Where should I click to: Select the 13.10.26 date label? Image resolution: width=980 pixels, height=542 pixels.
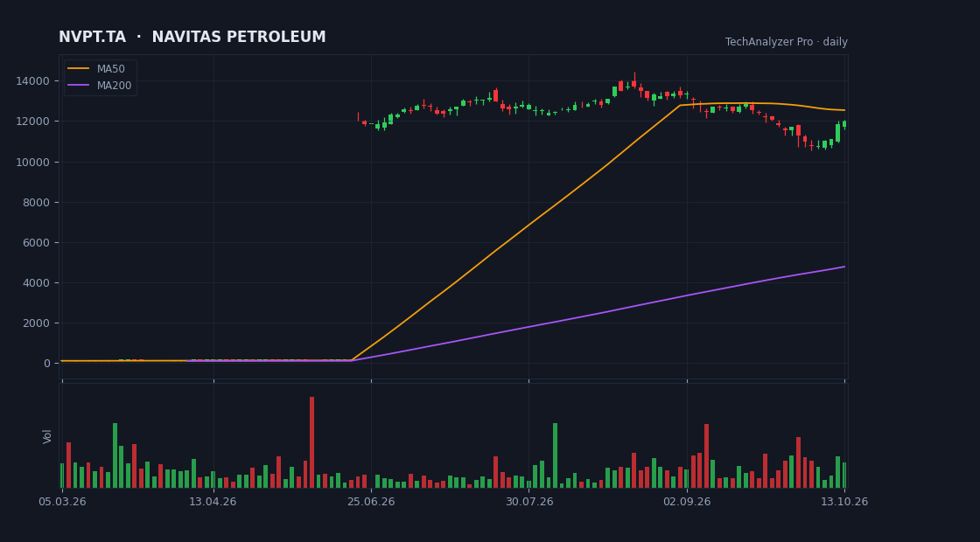844,502
